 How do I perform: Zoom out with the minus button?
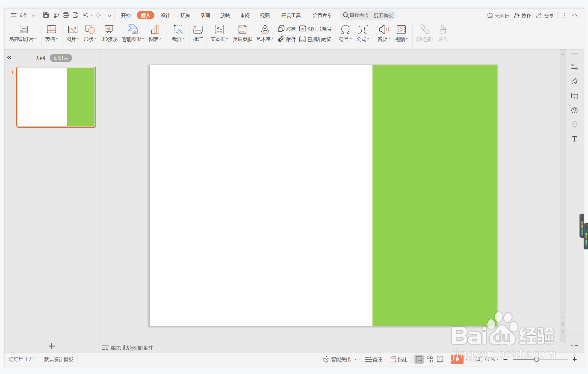(x=505, y=359)
